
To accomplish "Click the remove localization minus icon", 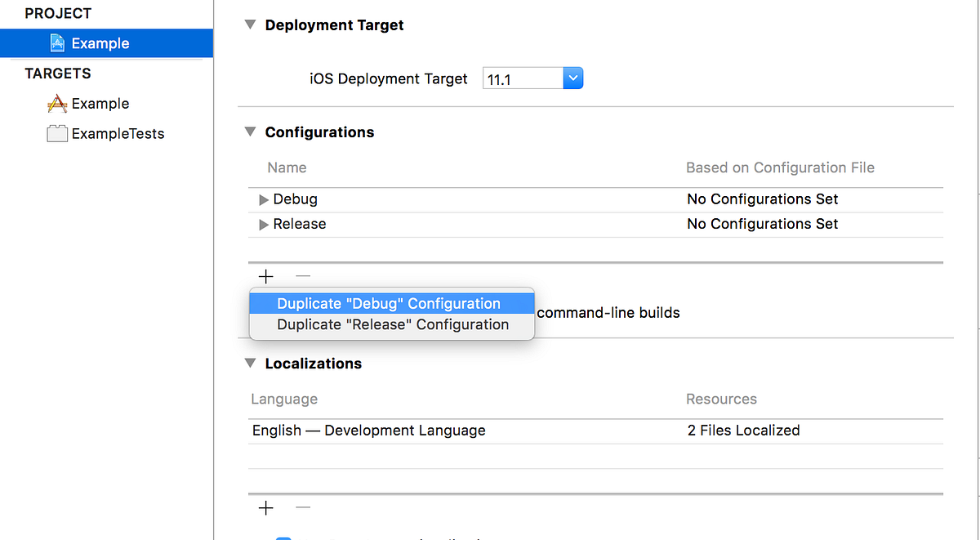I will point(302,507).
